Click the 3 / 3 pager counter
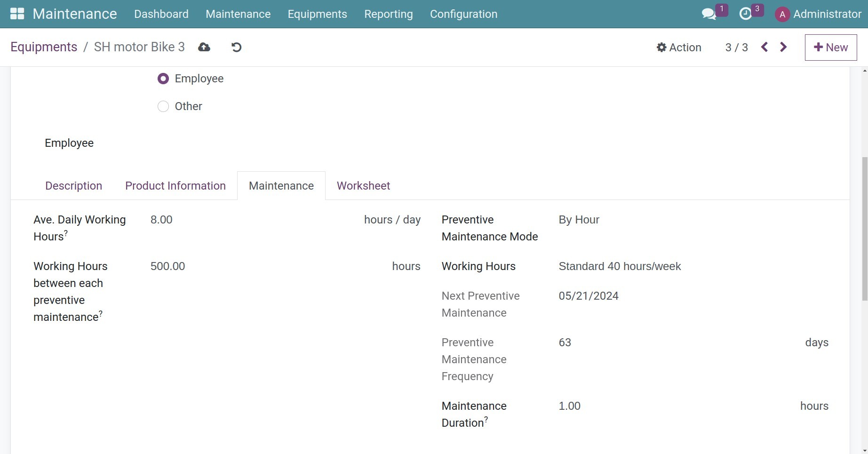 click(737, 48)
